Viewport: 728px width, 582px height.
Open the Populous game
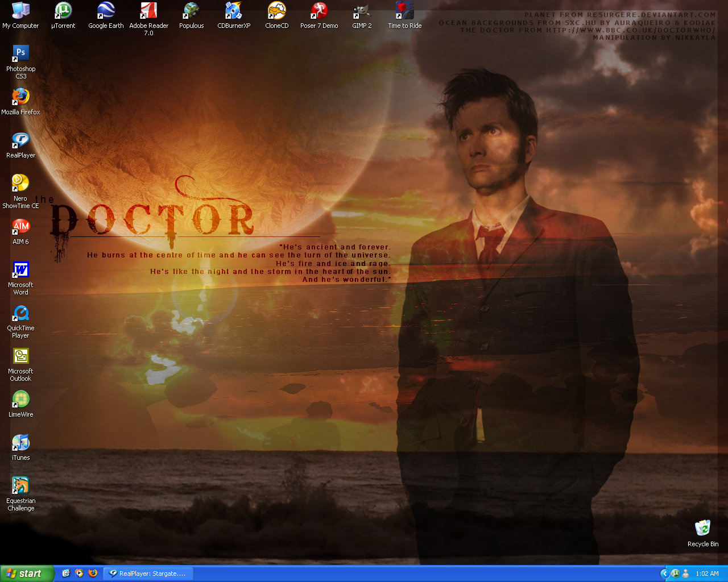point(191,11)
